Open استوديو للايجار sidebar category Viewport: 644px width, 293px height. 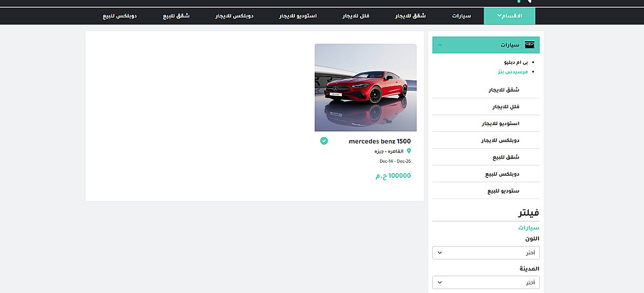coord(486,123)
